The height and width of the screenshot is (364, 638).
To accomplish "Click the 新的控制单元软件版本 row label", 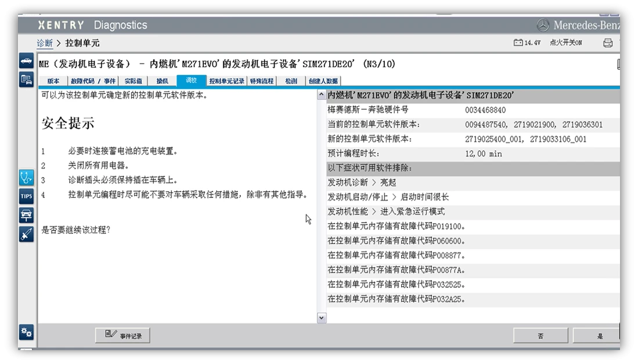I will (369, 139).
